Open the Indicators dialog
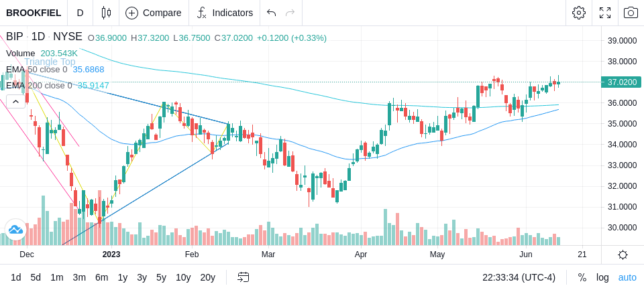 224,13
